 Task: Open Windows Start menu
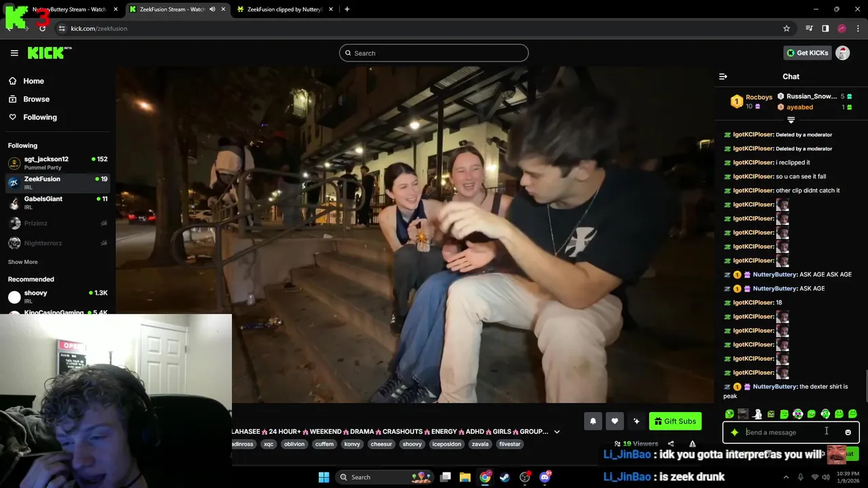pos(323,477)
